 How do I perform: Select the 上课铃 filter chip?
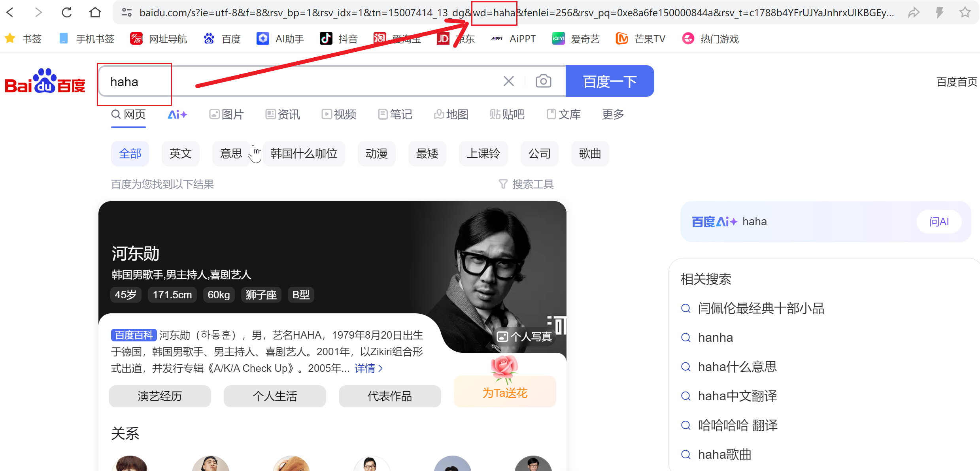point(483,153)
